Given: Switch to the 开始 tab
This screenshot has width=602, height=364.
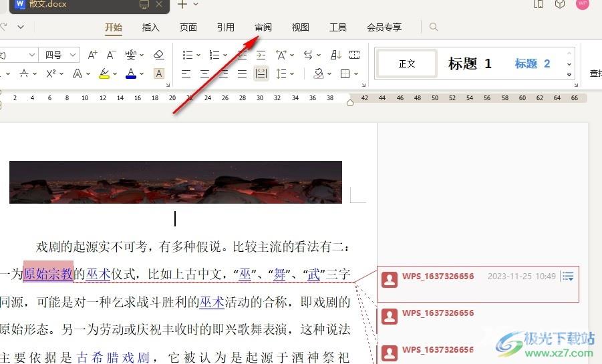Looking at the screenshot, I should point(114,27).
